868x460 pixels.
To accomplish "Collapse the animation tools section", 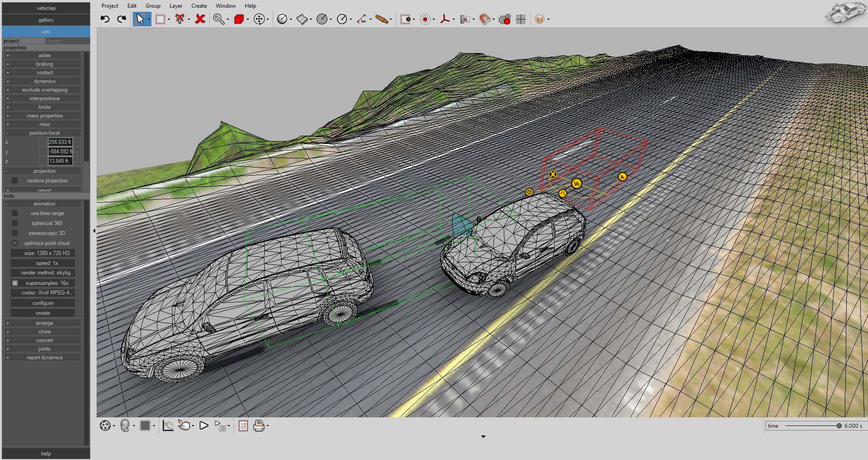I will [x=44, y=204].
